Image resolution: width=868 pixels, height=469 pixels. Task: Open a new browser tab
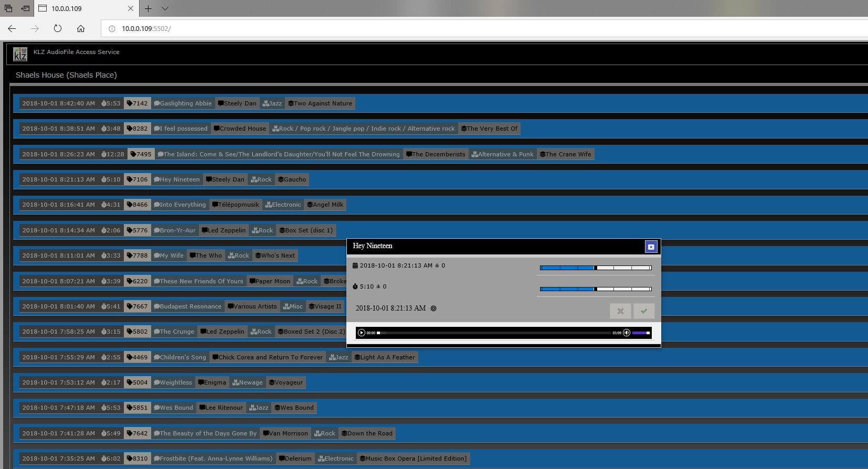(x=149, y=8)
